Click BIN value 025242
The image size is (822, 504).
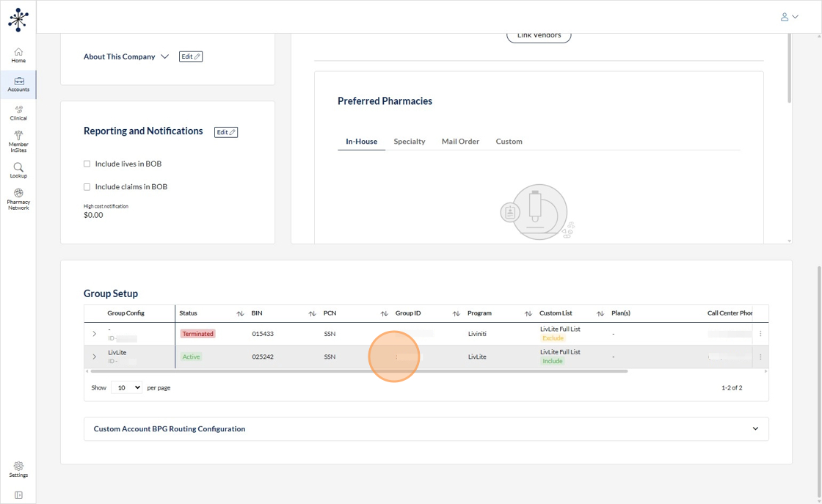[263, 357]
